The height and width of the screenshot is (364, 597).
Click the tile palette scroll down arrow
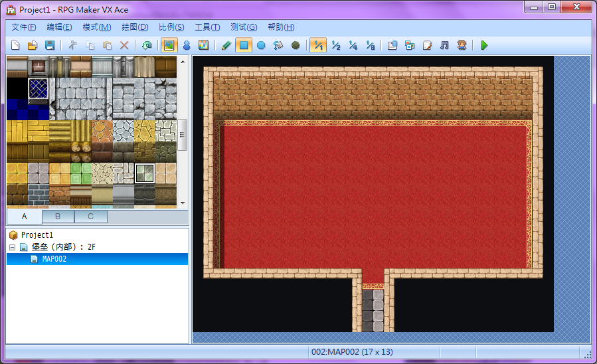pyautogui.click(x=183, y=203)
